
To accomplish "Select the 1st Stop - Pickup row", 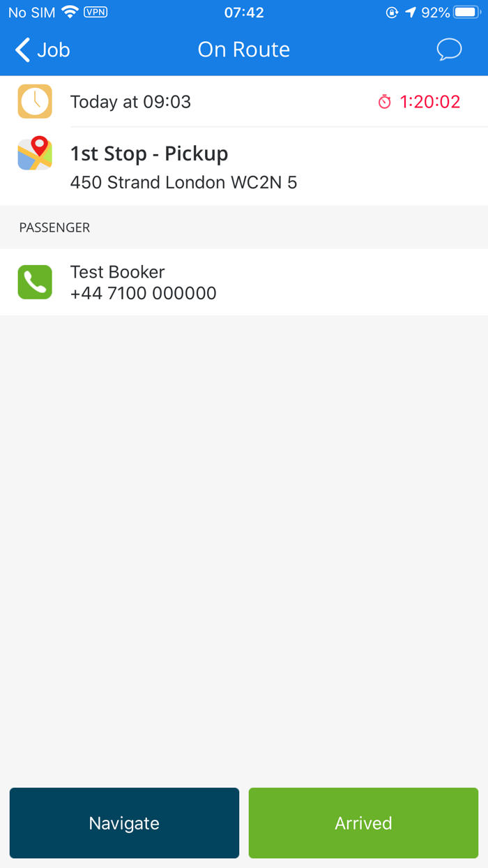I will 244,167.
